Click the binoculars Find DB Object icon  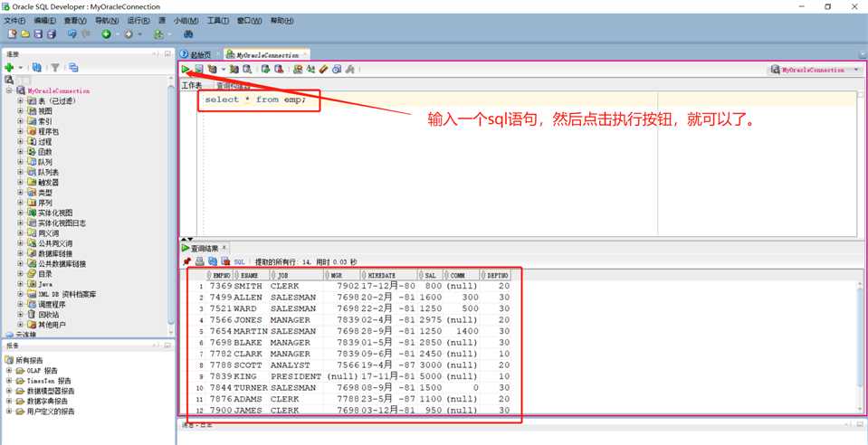click(x=188, y=34)
